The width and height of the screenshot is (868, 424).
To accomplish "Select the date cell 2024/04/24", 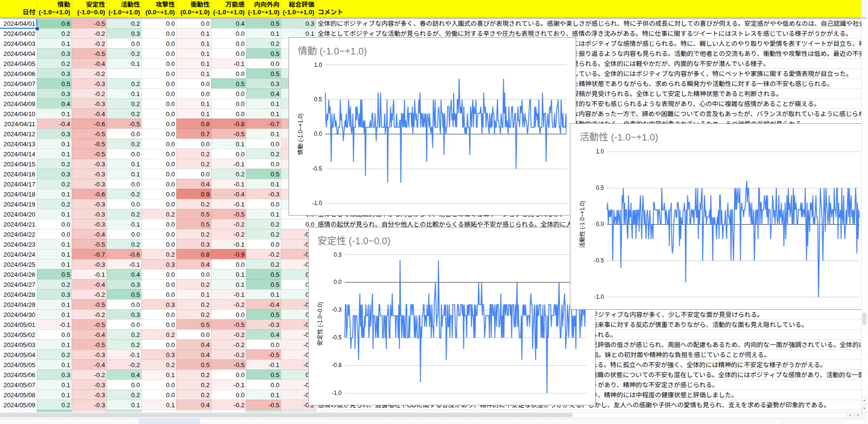I will pos(19,254).
